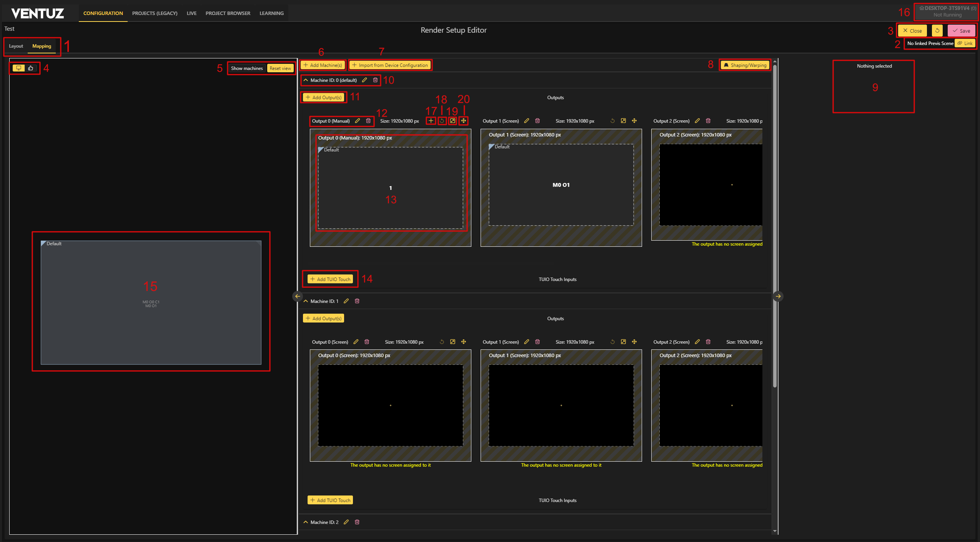Collapse the Machine ID: 0 (default) section
Screen dimensions: 980x542
point(306,80)
